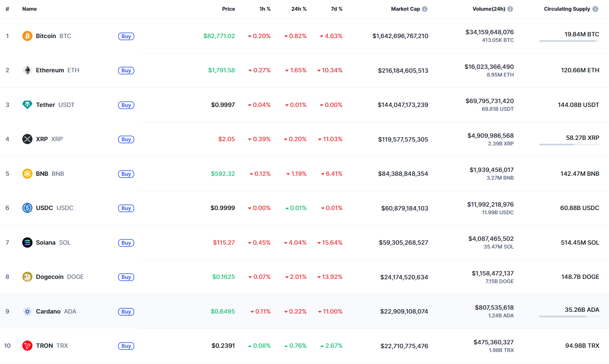Image resolution: width=609 pixels, height=364 pixels.
Task: Click Cardano price $0.6495
Action: (x=223, y=311)
